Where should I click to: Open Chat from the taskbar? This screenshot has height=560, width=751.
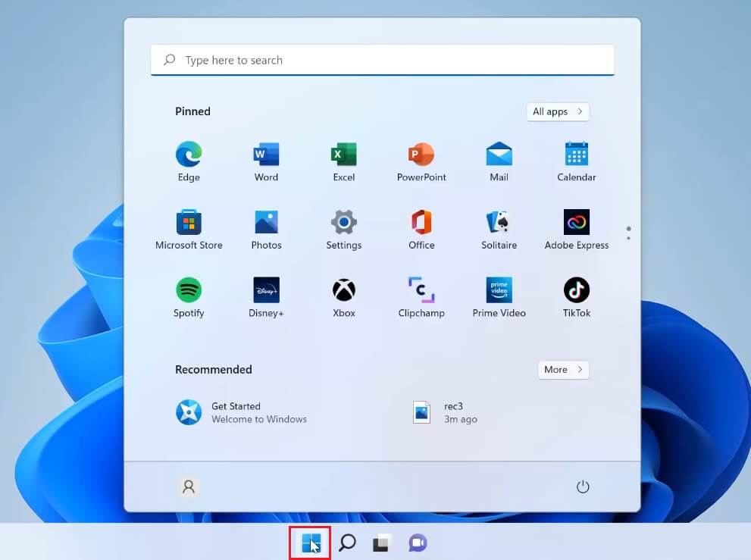coord(418,543)
